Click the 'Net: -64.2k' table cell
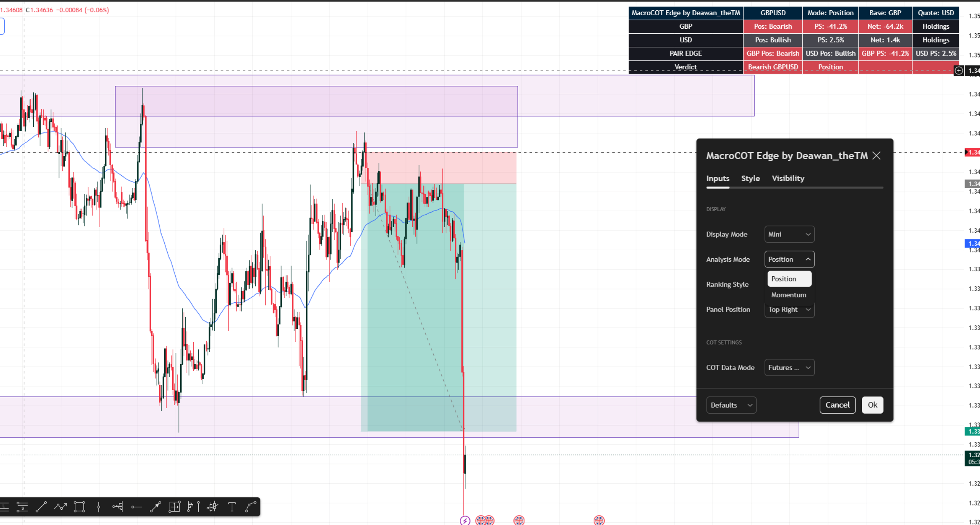The height and width of the screenshot is (525, 980). click(885, 26)
